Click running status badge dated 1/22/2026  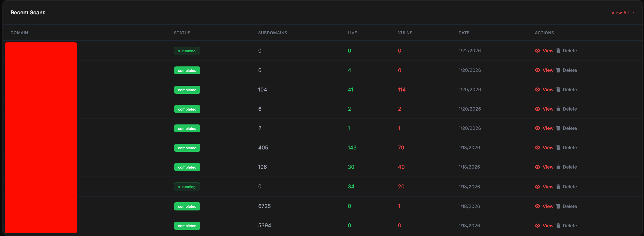(x=187, y=51)
